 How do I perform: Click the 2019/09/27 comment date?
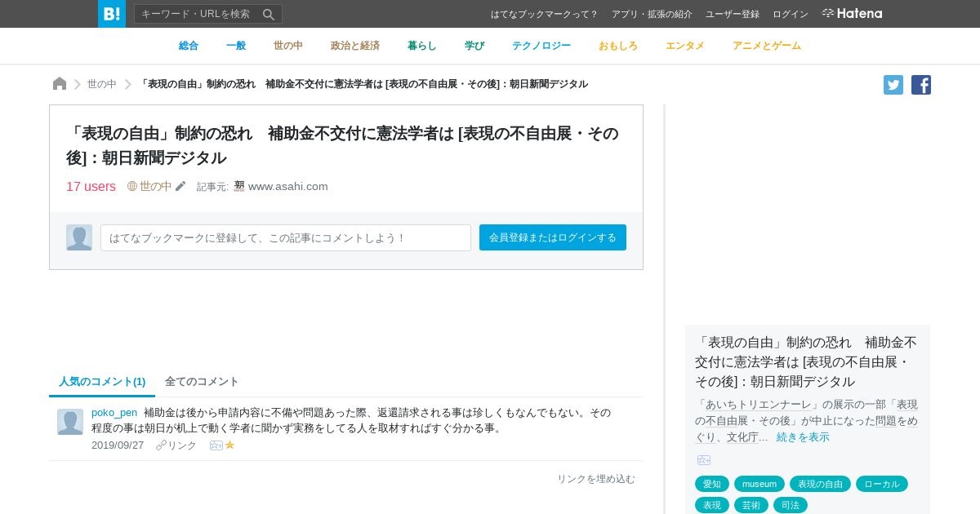coord(118,445)
